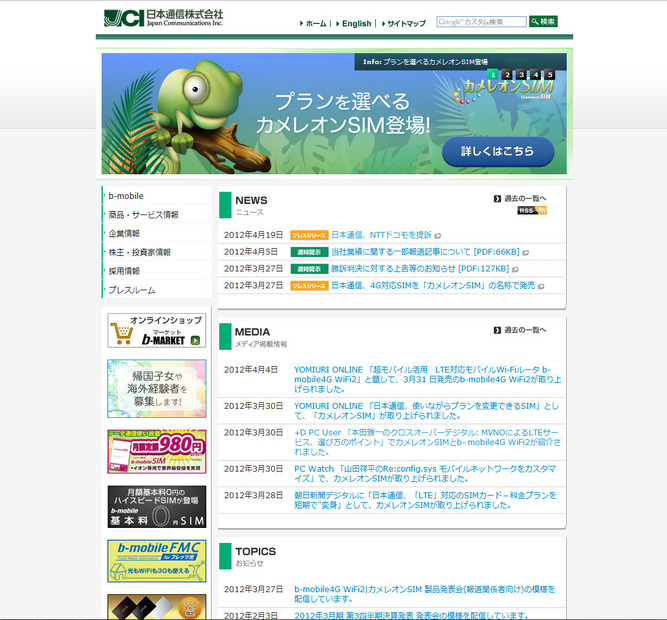Click the 2012年4月19日 news date
This screenshot has width=667, height=620.
(253, 235)
